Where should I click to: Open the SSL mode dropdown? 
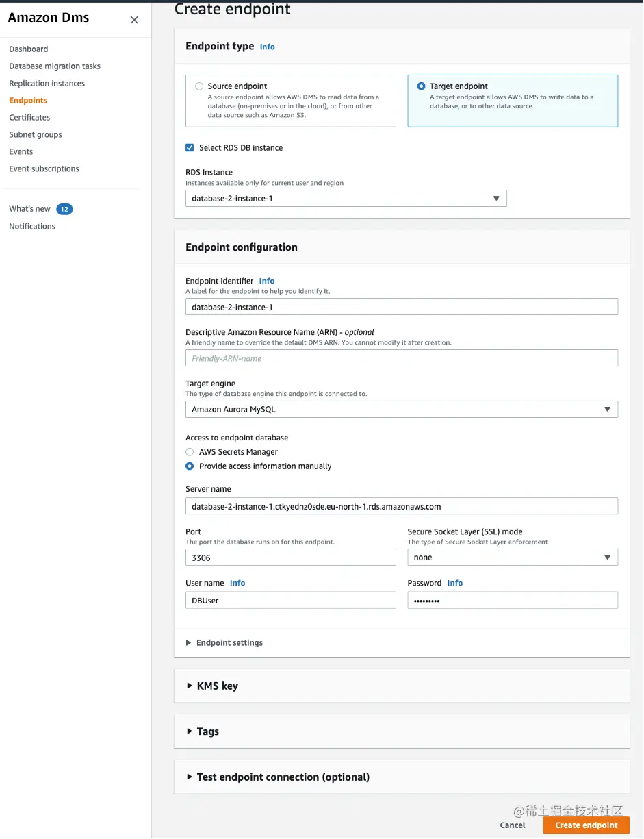click(x=512, y=558)
